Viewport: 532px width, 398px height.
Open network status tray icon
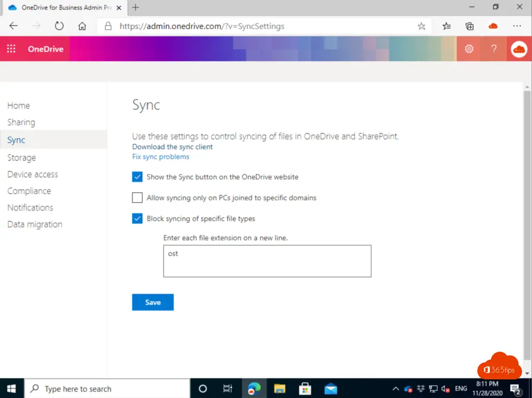[433, 389]
